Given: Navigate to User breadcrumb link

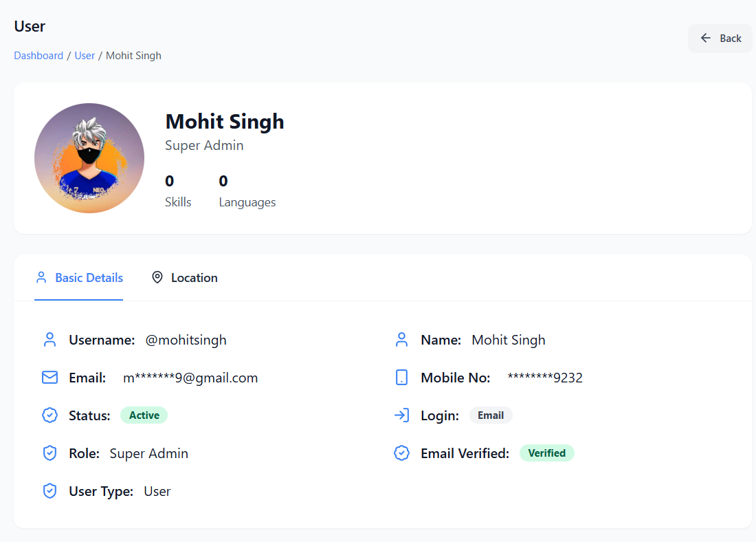Looking at the screenshot, I should [85, 56].
